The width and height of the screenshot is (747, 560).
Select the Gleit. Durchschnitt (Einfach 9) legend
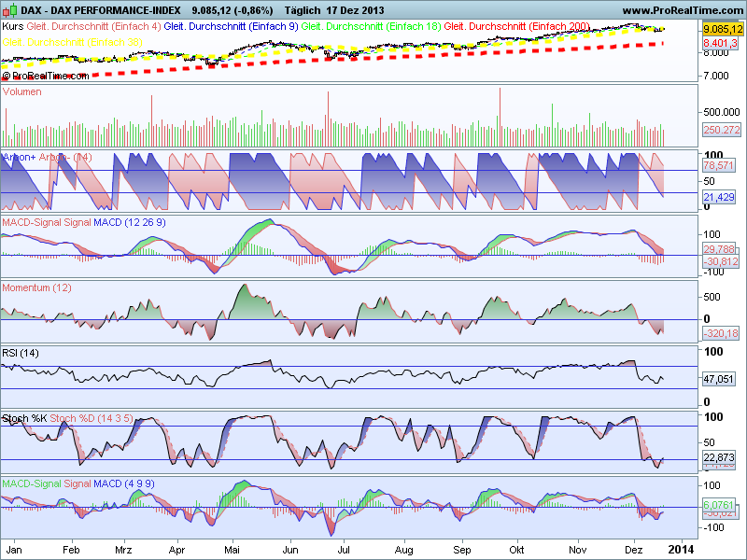coord(231,26)
